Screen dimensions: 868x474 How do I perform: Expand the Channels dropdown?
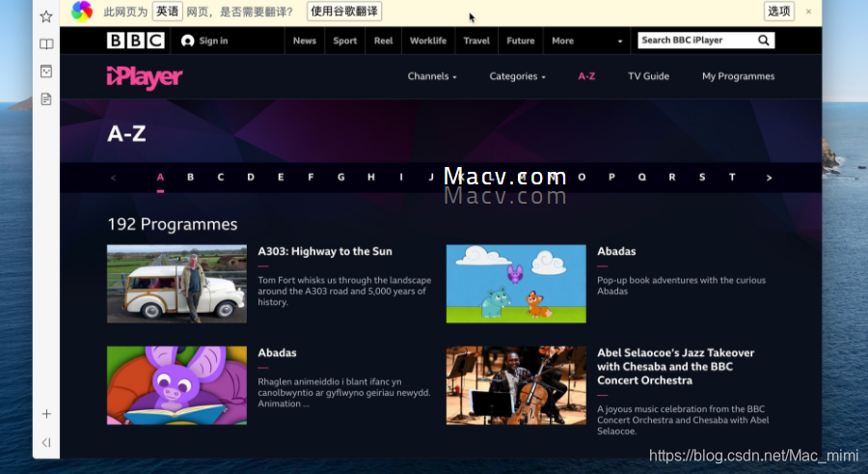click(432, 76)
